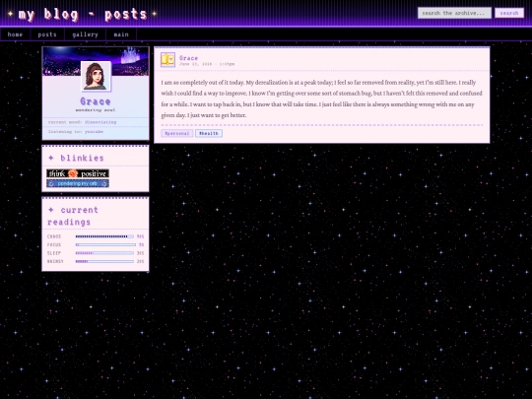Click the castle banner image in profile card
This screenshot has width=532, height=399.
tap(96, 61)
